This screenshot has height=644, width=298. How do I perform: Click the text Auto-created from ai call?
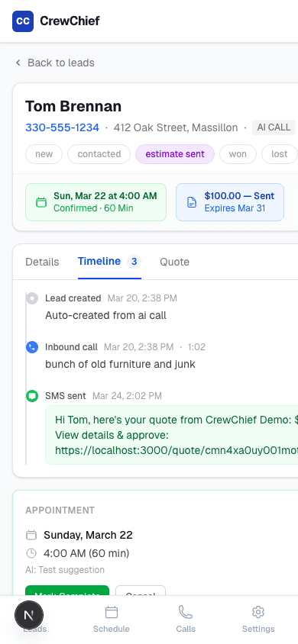(x=106, y=315)
